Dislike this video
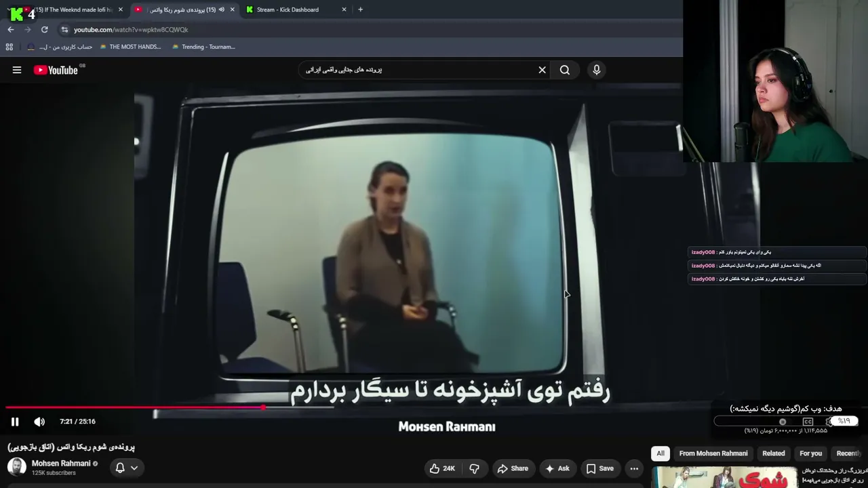This screenshot has width=868, height=488. click(475, 468)
